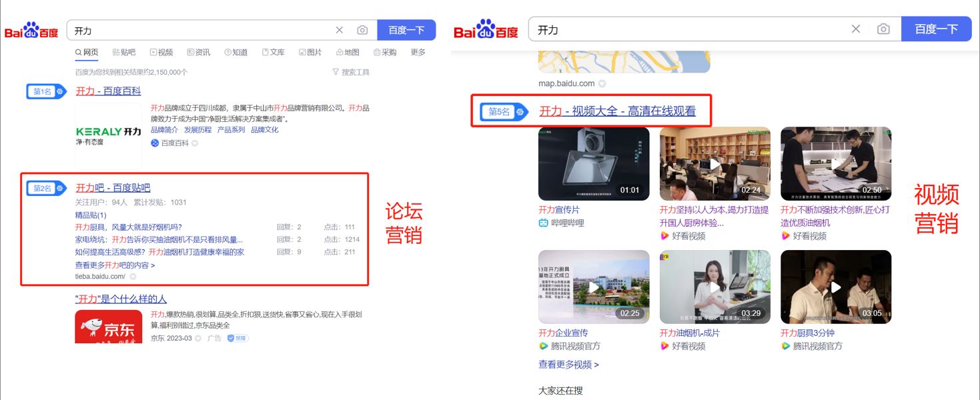The width and height of the screenshot is (980, 400).
Task: Expand 查看更多视频 link
Action: pos(568,365)
